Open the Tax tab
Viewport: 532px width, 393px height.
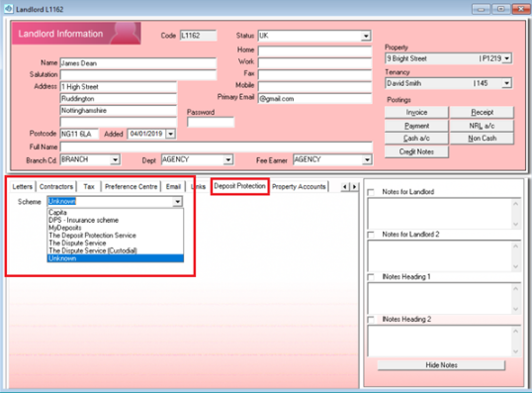(89, 186)
